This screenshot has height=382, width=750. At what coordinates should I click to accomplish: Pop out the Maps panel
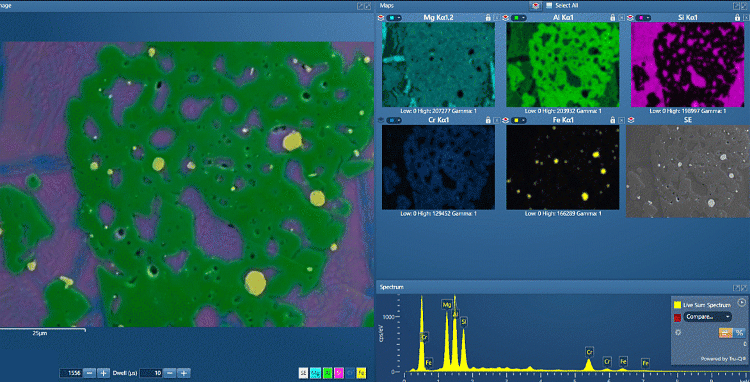[737, 6]
